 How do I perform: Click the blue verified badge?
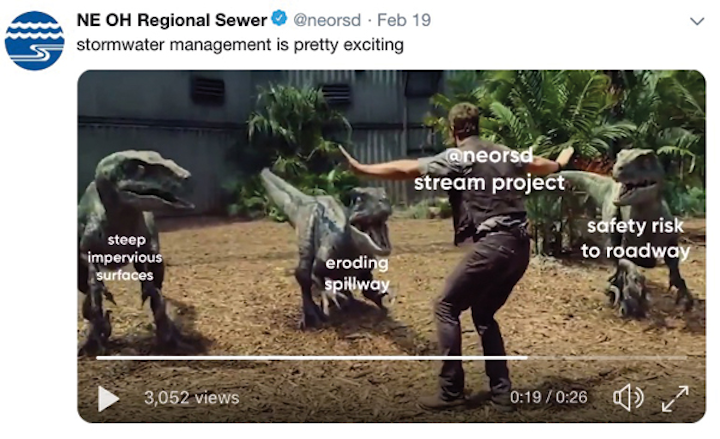coord(279,18)
